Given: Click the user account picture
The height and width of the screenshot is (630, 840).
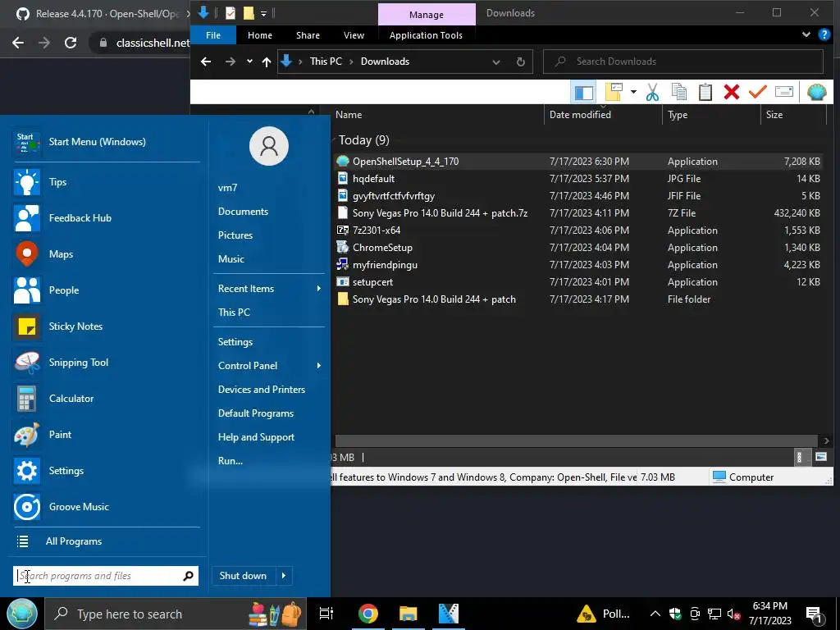Looking at the screenshot, I should (269, 146).
